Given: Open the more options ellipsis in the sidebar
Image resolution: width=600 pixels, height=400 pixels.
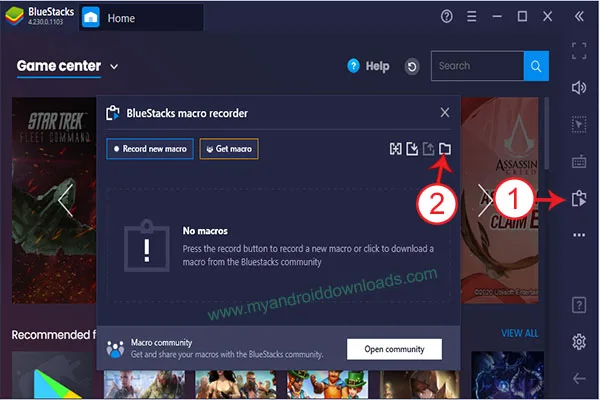Looking at the screenshot, I should pos(579,235).
